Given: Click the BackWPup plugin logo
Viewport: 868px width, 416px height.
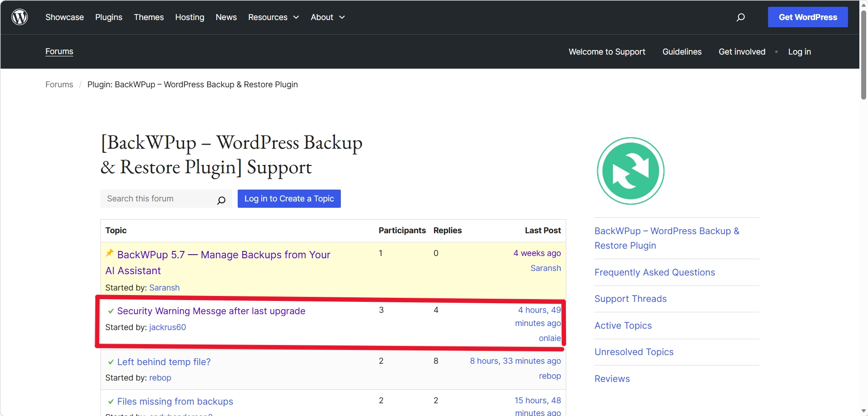Looking at the screenshot, I should click(x=631, y=171).
